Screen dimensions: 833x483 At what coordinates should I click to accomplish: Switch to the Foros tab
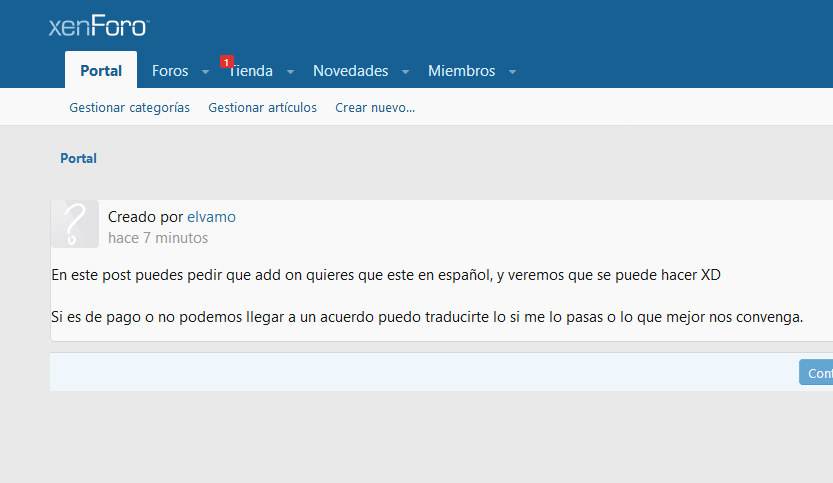click(170, 71)
